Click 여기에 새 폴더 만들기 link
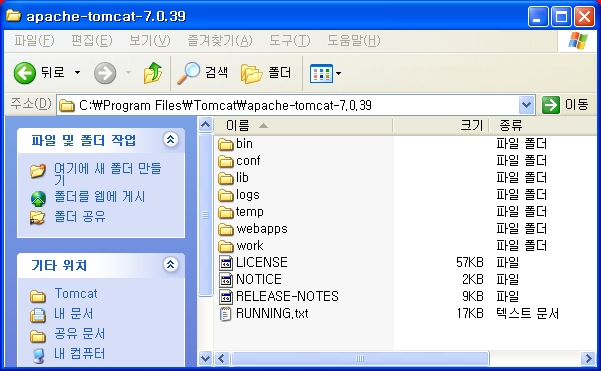The height and width of the screenshot is (371, 601). [108, 174]
